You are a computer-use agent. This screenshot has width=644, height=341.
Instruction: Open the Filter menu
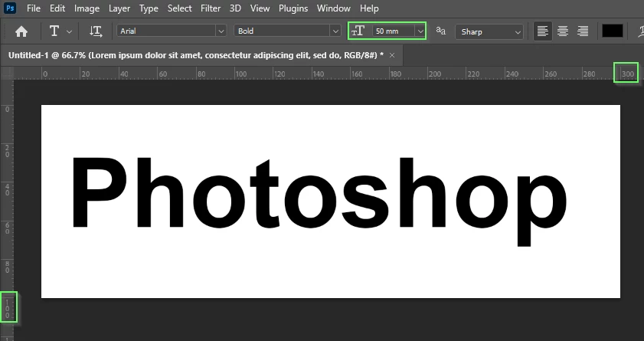coord(211,8)
